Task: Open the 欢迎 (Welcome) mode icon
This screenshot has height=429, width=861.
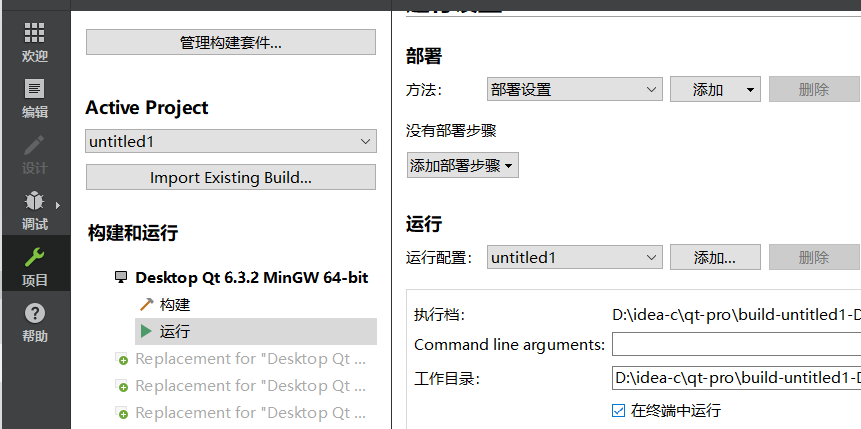Action: tap(35, 33)
